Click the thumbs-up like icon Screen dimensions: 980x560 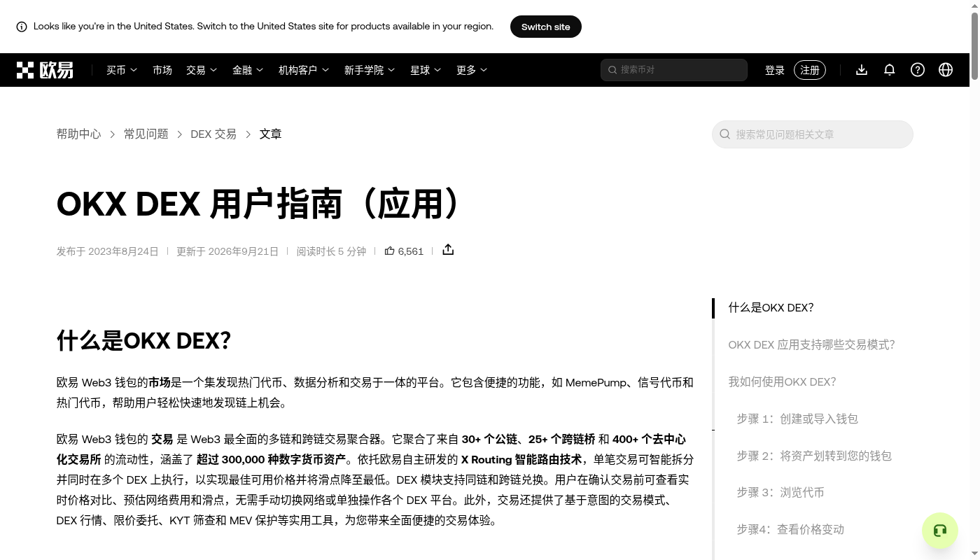point(390,251)
